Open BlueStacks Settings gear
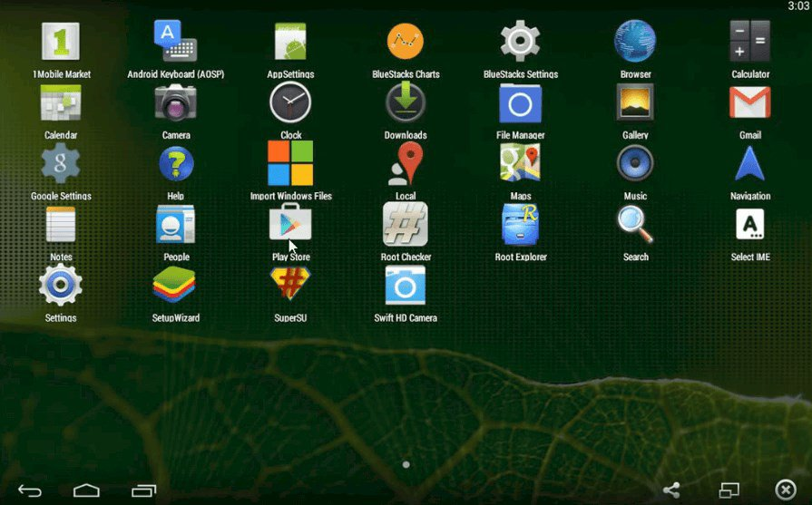 521,42
